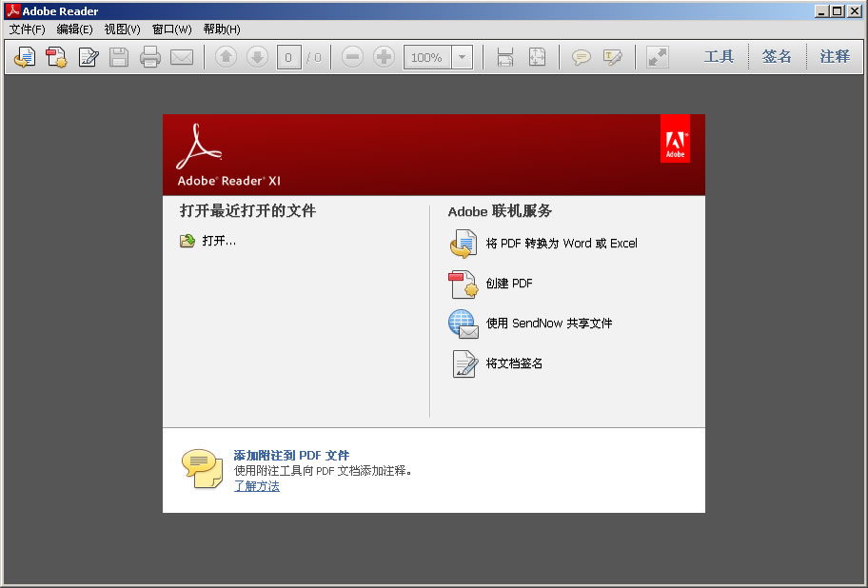Image resolution: width=868 pixels, height=588 pixels.
Task: Open the 注释 pane
Action: pyautogui.click(x=835, y=57)
